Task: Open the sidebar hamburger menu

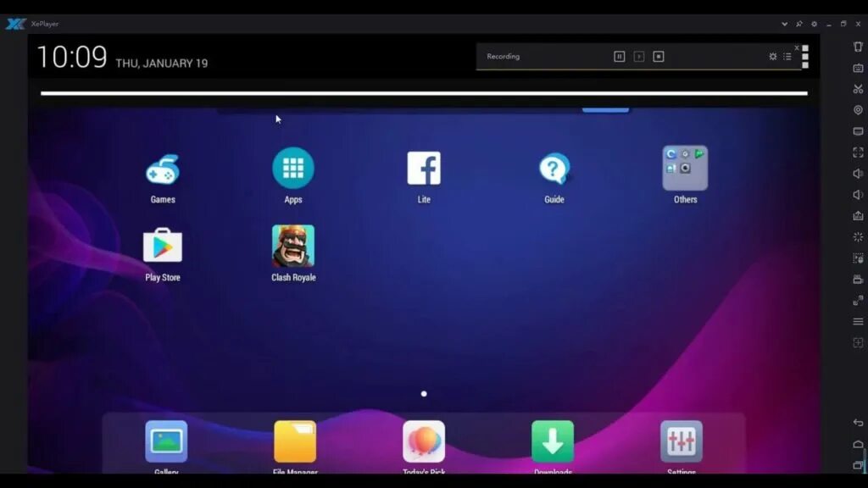Action: tap(858, 321)
